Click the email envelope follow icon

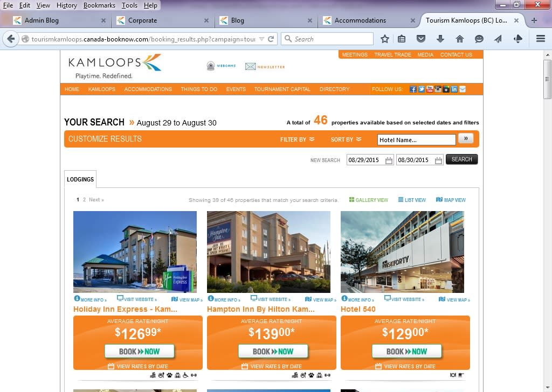pyautogui.click(x=463, y=89)
